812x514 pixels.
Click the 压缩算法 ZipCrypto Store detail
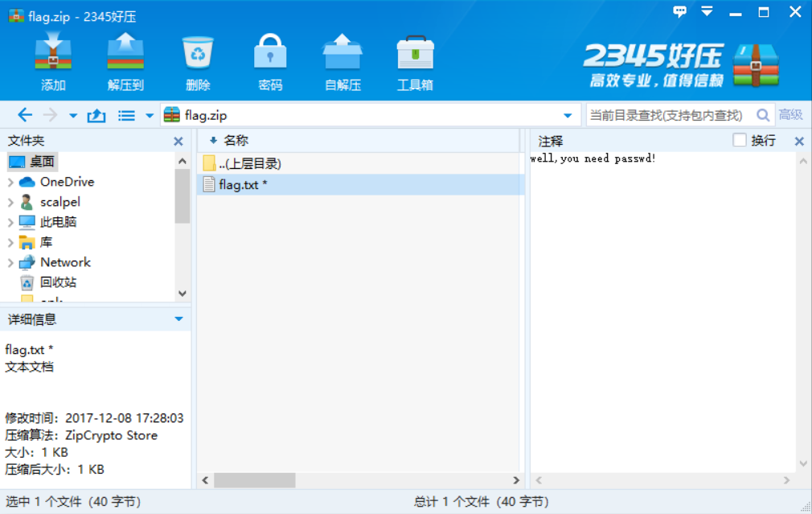click(81, 435)
